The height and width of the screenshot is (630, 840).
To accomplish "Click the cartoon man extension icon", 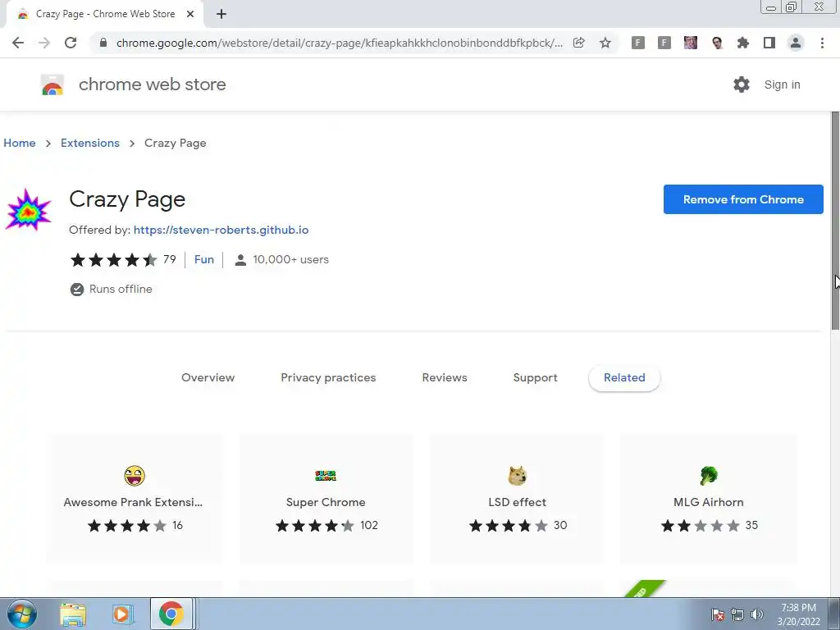I will (x=717, y=43).
